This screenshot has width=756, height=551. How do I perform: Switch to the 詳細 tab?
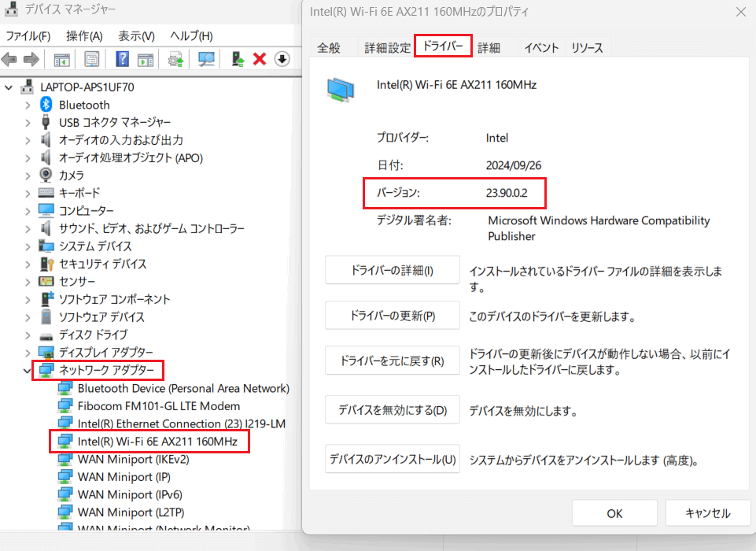point(489,47)
